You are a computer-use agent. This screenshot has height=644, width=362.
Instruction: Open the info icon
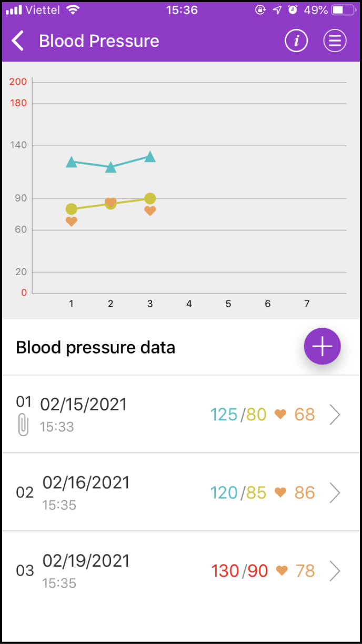tap(296, 41)
